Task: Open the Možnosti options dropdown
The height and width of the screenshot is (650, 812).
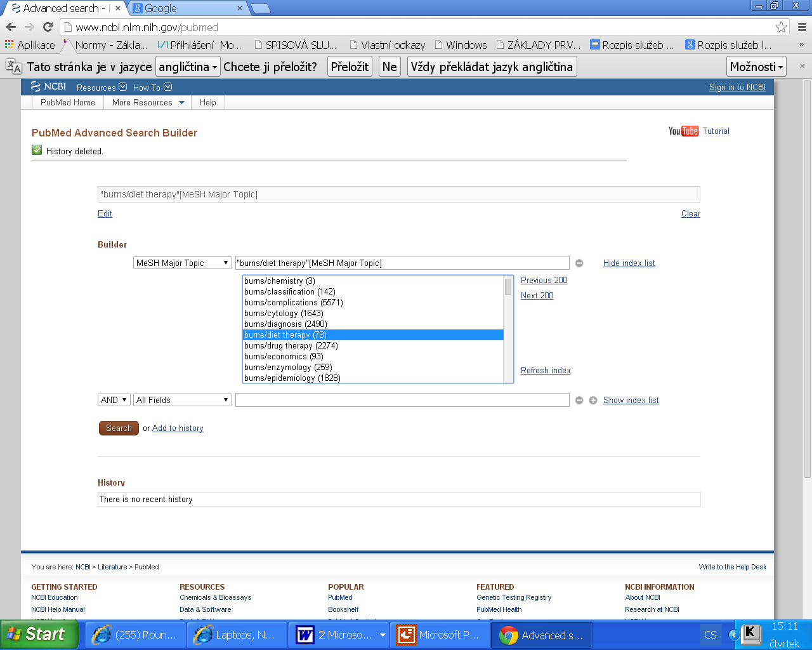Action: pos(756,67)
